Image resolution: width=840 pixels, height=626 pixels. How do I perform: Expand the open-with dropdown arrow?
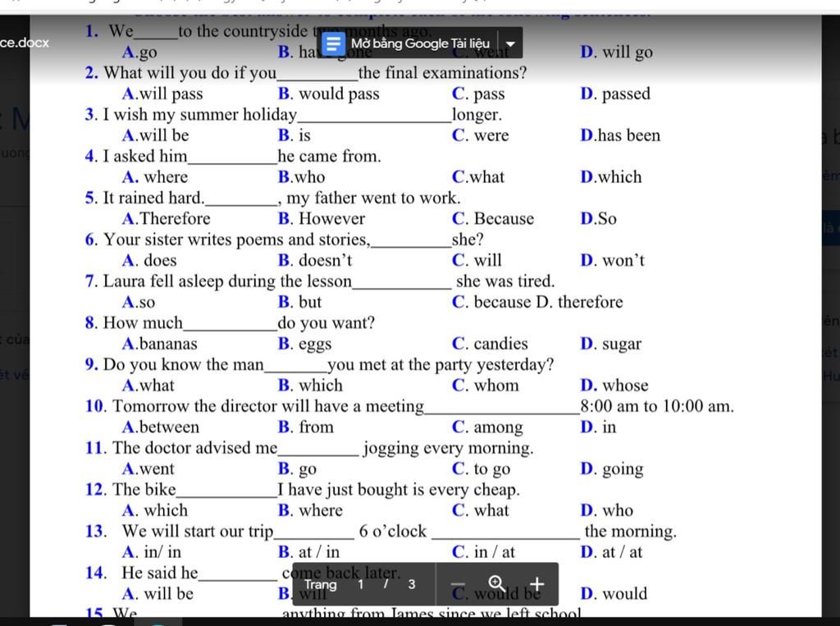tap(510, 44)
